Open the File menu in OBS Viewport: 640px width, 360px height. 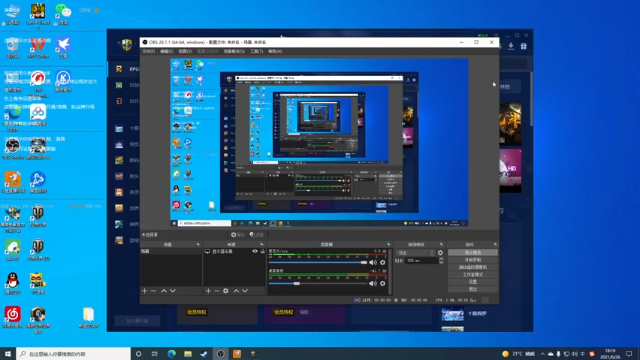pyautogui.click(x=149, y=51)
